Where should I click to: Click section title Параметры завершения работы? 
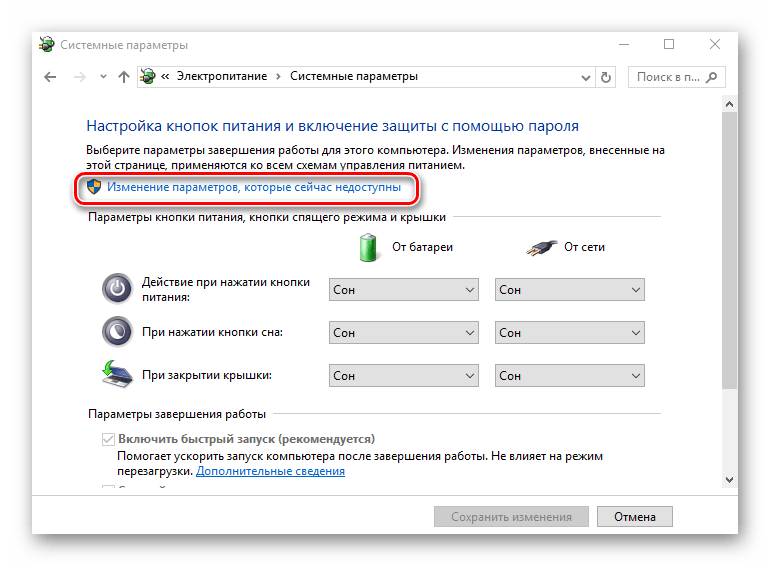pos(177,414)
